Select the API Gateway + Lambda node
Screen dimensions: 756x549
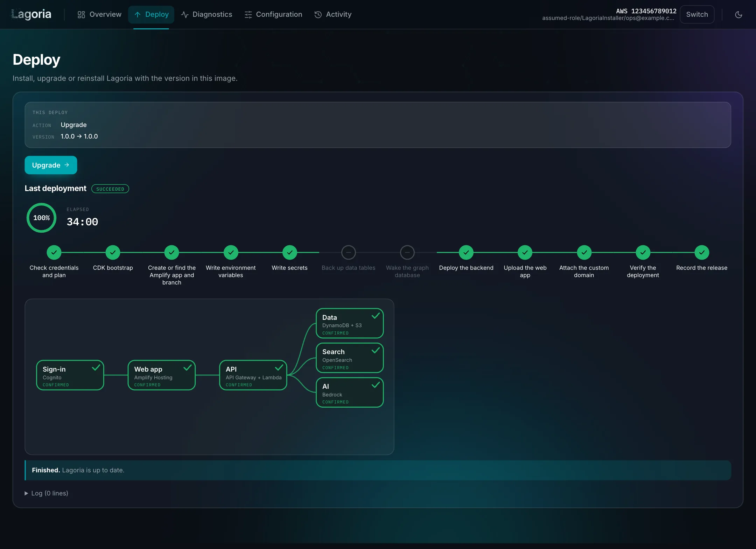click(253, 375)
